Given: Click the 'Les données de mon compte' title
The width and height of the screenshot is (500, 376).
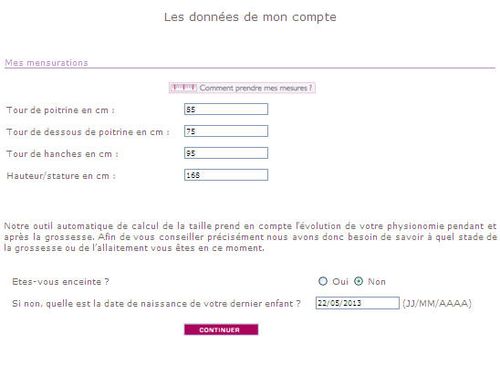Looking at the screenshot, I should click(x=250, y=17).
